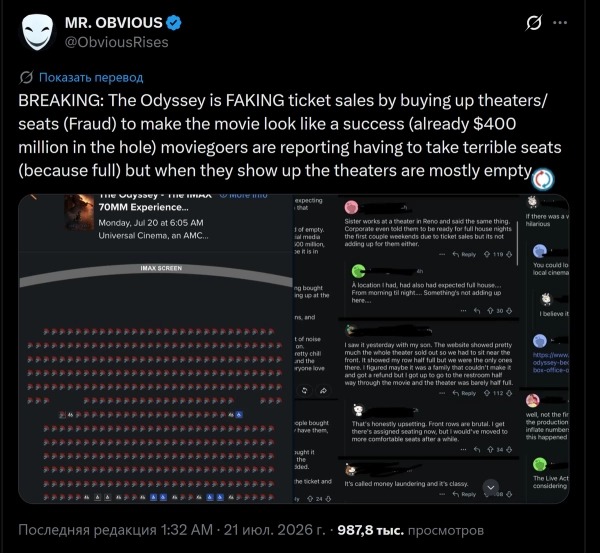Click the MR. OBVIOUS display name
This screenshot has height=553, width=600.
(114, 23)
